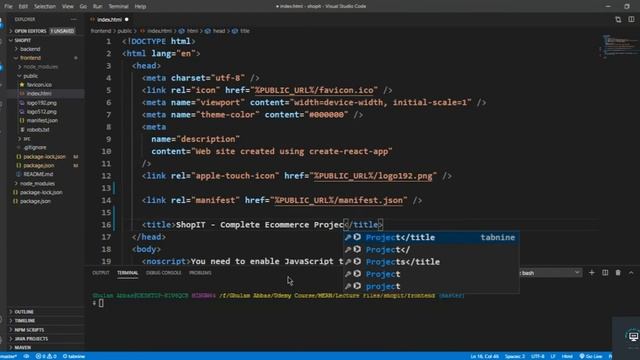Open logo512.png from the explorer

[x=42, y=111]
